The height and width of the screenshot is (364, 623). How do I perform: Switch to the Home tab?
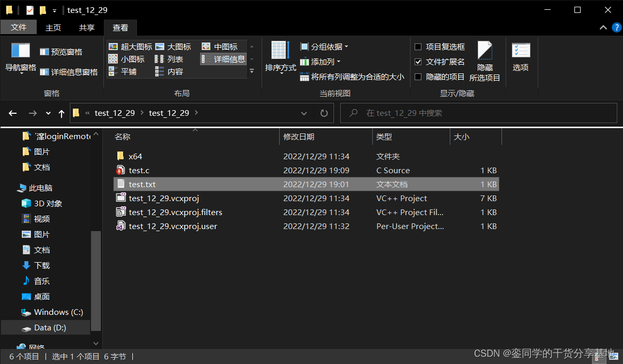click(53, 27)
